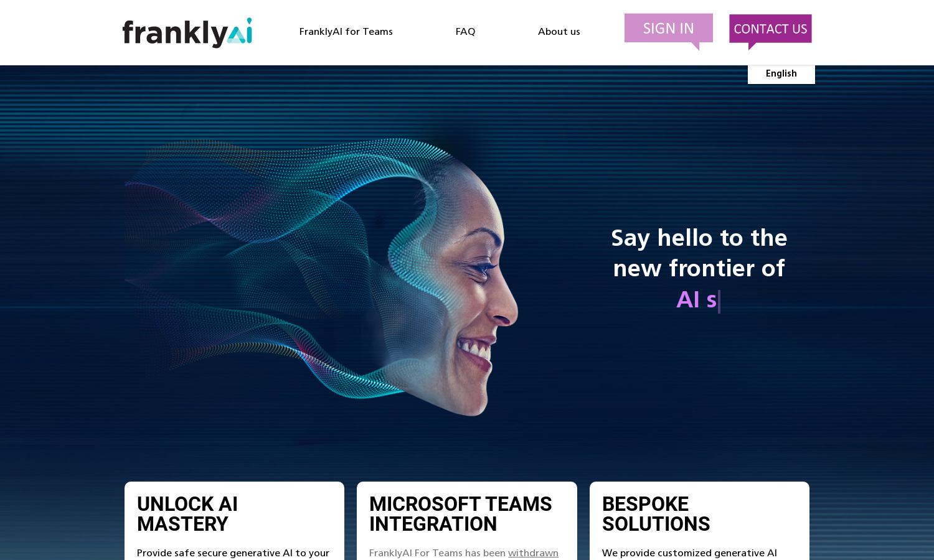Click the franklyAI logo
The height and width of the screenshot is (560, 934).
click(187, 32)
